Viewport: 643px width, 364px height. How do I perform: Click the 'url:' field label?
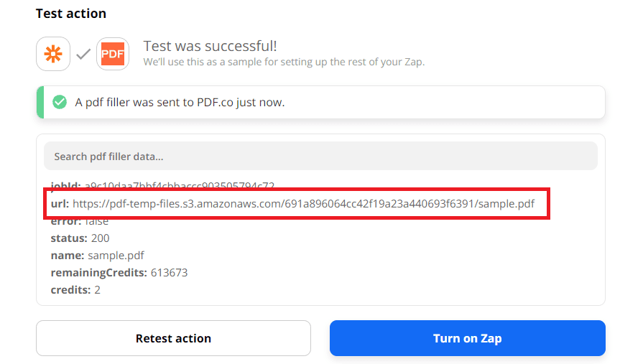pos(60,204)
